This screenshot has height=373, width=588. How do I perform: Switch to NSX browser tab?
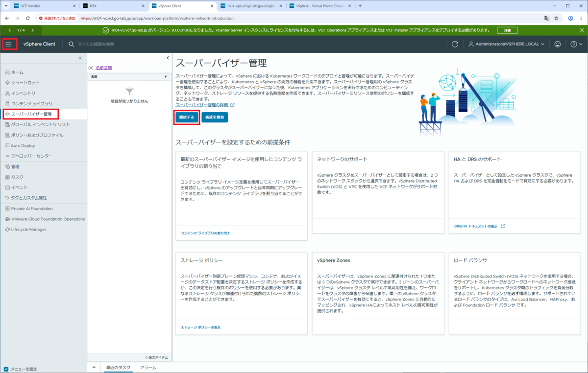(114, 6)
